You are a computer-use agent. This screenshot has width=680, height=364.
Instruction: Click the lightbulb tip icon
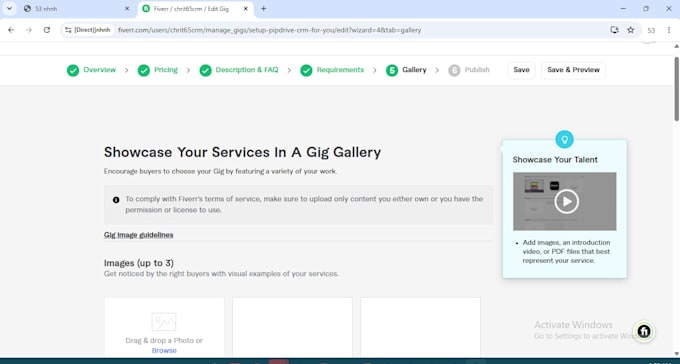[564, 139]
